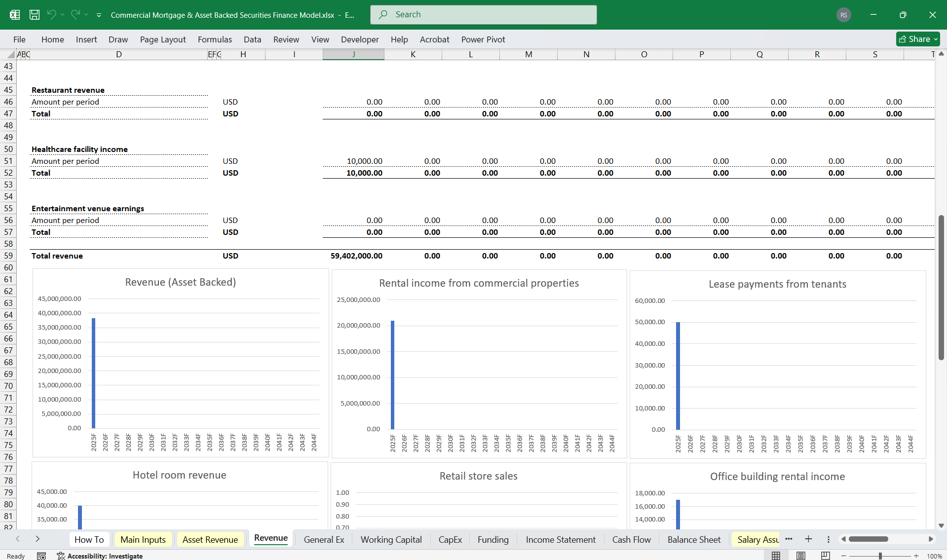Image resolution: width=947 pixels, height=560 pixels.
Task: Click the zoom slider handle
Action: (880, 556)
